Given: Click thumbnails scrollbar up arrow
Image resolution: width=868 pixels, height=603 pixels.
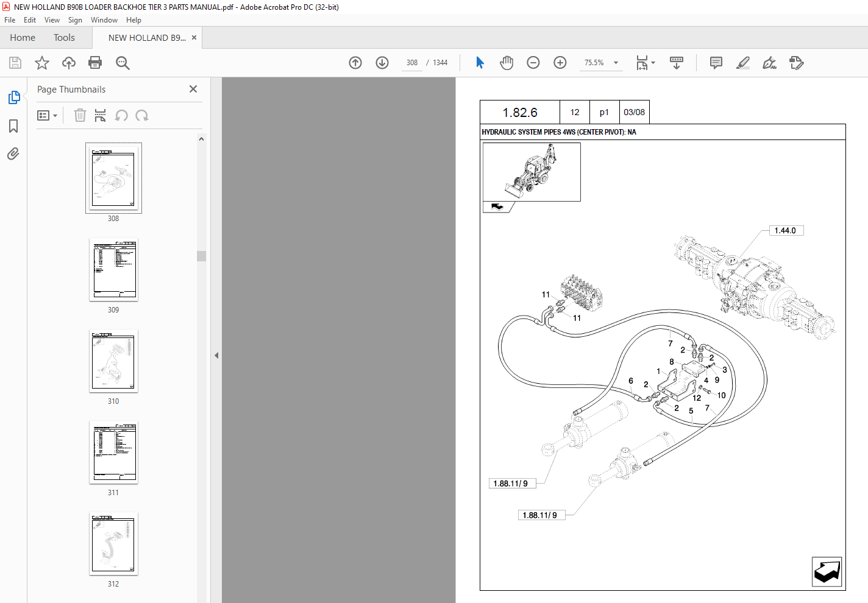Looking at the screenshot, I should pos(201,139).
